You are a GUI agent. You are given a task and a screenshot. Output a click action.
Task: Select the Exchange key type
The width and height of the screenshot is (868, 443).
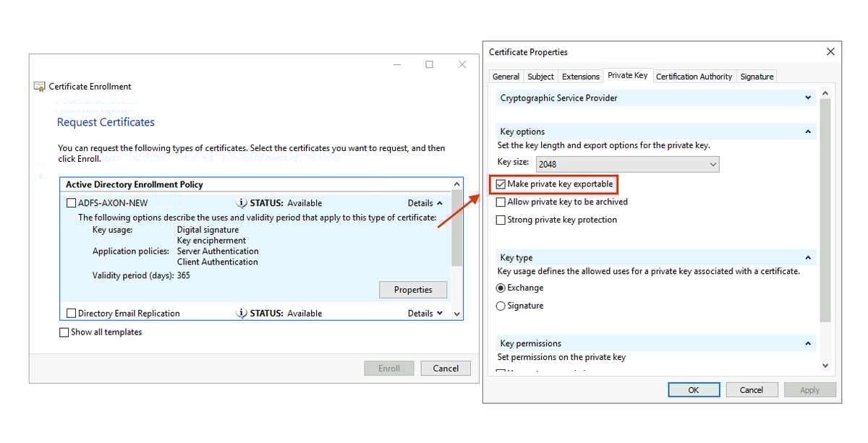click(x=501, y=288)
